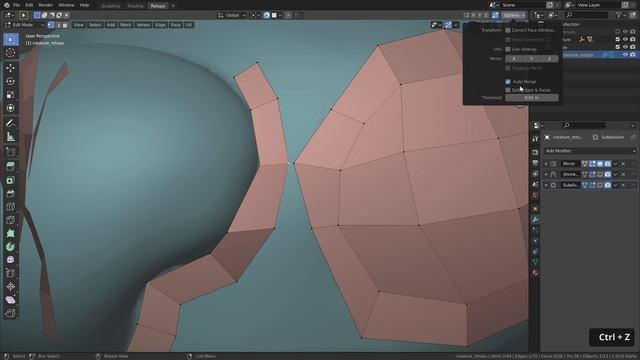Screen dimensions: 640x360
Task: Open the Window menu
Action: (x=66, y=5)
